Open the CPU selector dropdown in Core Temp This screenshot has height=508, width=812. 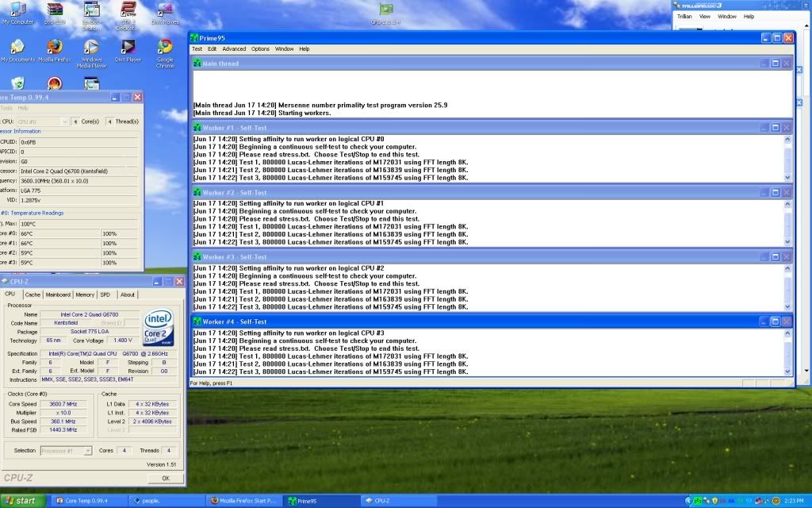pyautogui.click(x=64, y=121)
